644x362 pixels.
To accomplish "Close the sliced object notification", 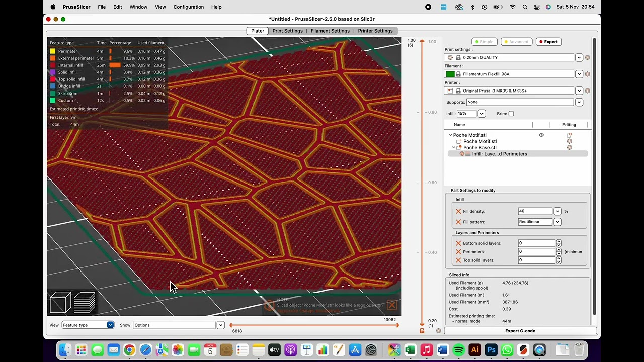I will [392, 305].
